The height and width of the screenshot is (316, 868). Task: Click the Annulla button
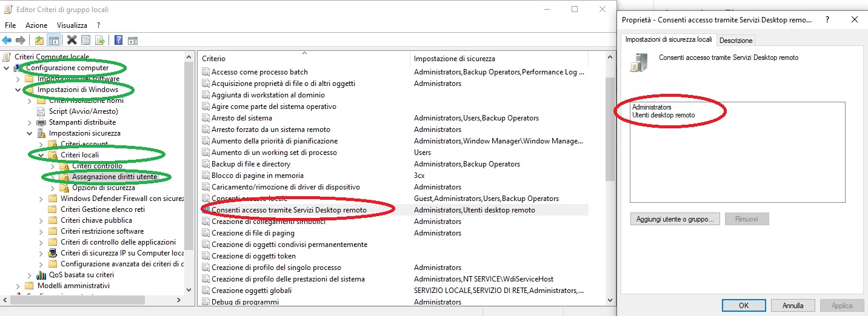(x=793, y=306)
